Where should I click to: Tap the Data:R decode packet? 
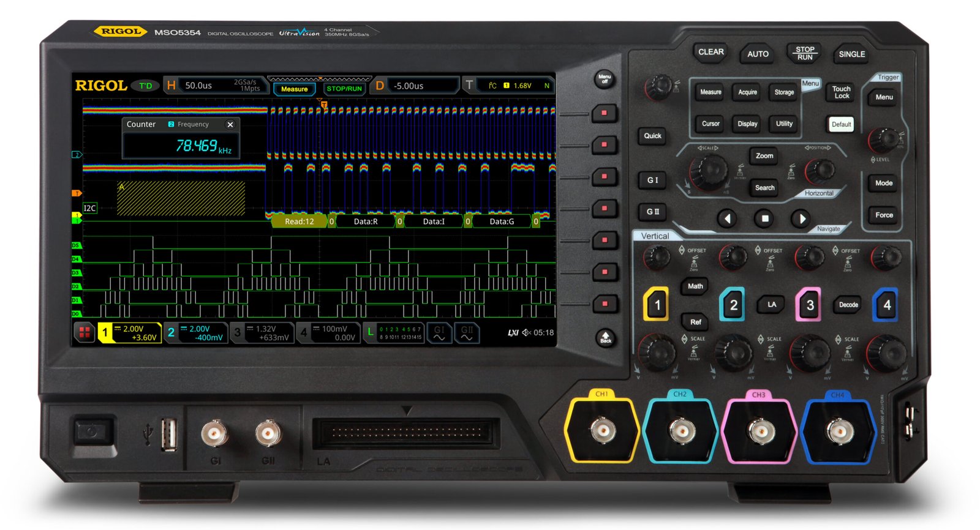[366, 222]
